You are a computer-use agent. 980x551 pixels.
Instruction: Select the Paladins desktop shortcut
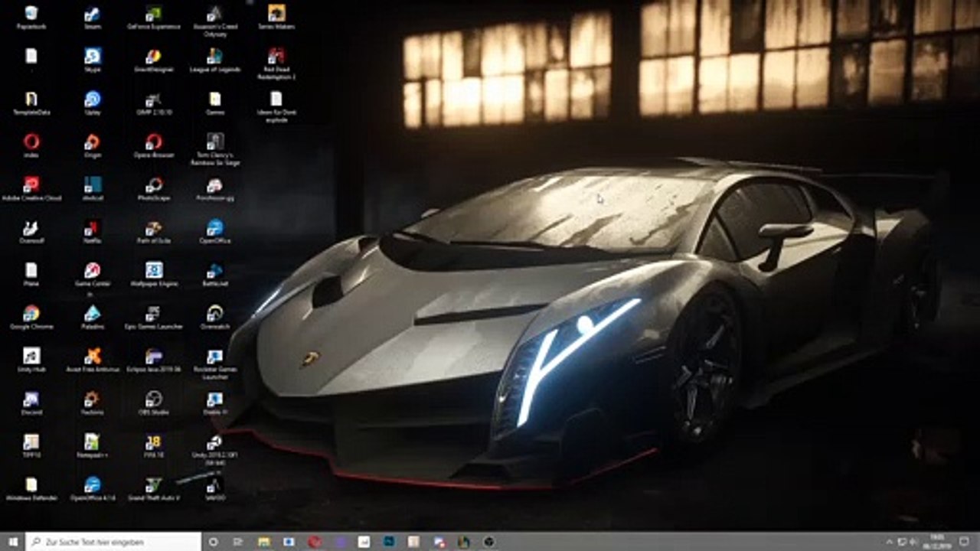[93, 317]
